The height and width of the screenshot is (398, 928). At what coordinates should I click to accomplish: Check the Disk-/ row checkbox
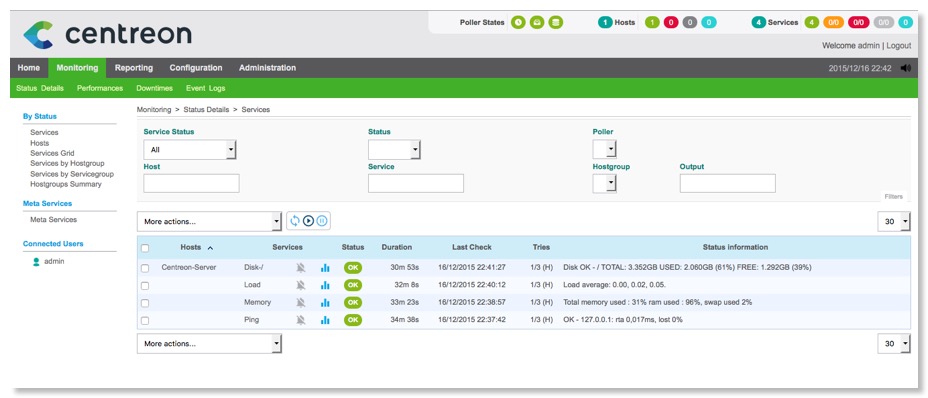145,268
